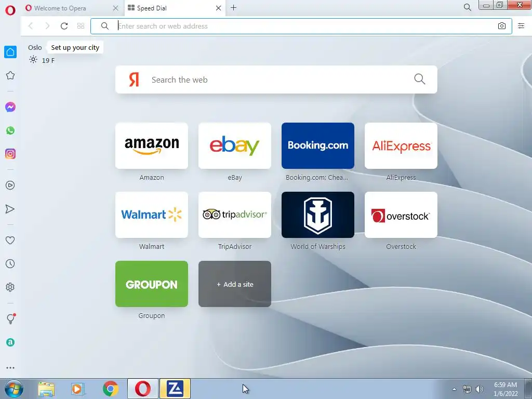
Task: Open My Flow send icon in sidebar
Action: 10,209
